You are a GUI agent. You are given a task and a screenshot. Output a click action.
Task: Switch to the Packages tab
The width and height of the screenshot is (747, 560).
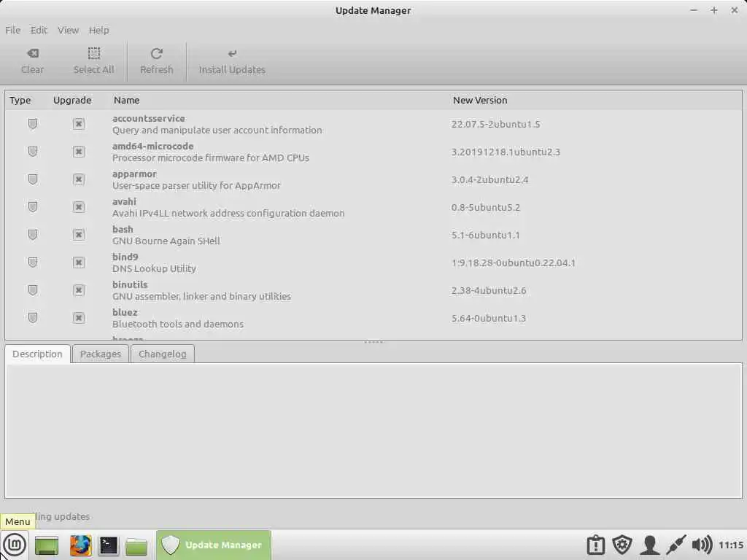pyautogui.click(x=101, y=354)
